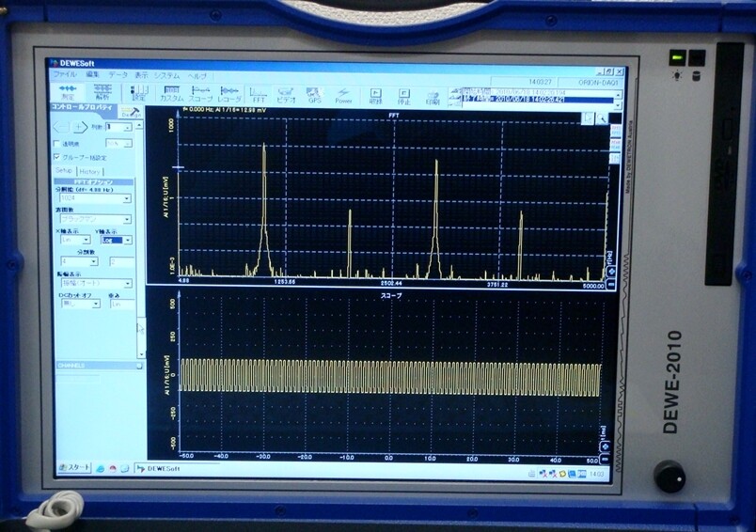Open the 設定 setup screen icon
Screen dimensions: 756x532
(139, 93)
